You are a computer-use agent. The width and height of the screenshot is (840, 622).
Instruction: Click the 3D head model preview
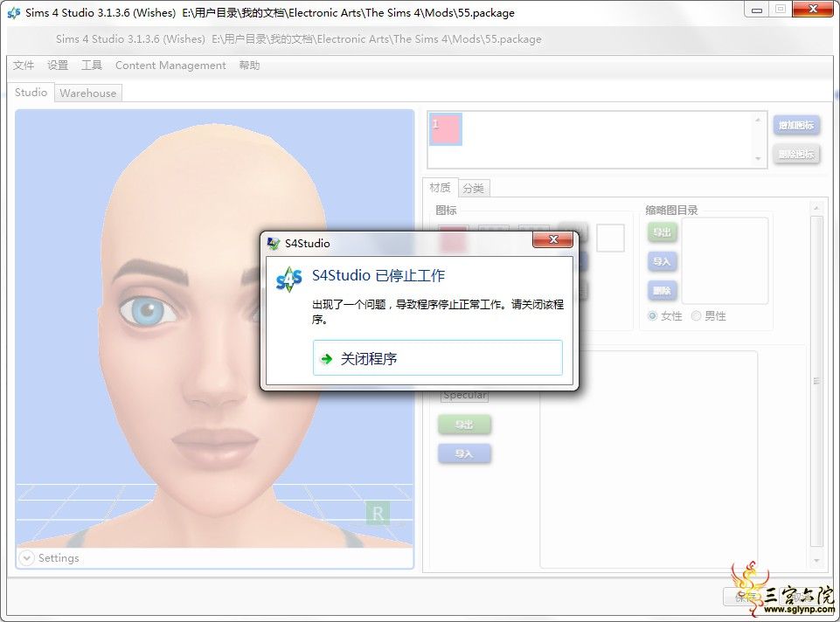pyautogui.click(x=214, y=328)
